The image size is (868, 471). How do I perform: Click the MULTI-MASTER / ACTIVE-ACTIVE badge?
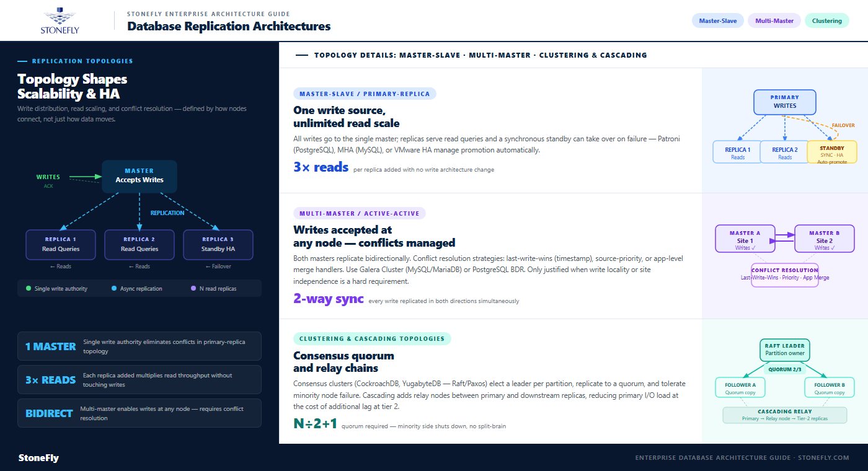(360, 213)
